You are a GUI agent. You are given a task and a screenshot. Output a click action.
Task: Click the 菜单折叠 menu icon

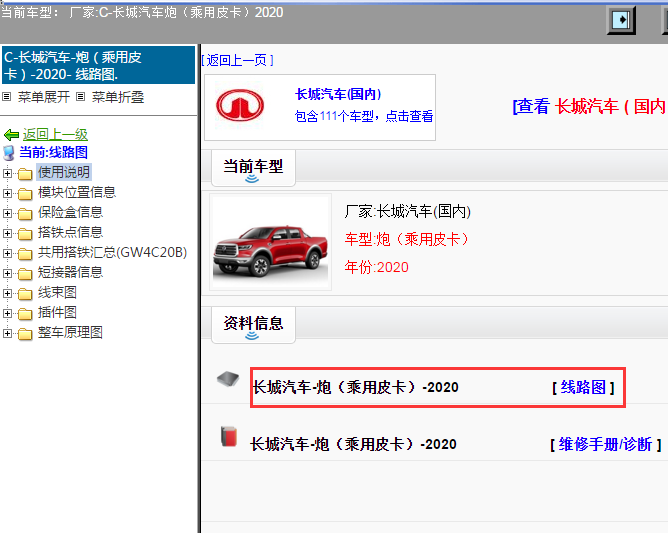click(81, 97)
